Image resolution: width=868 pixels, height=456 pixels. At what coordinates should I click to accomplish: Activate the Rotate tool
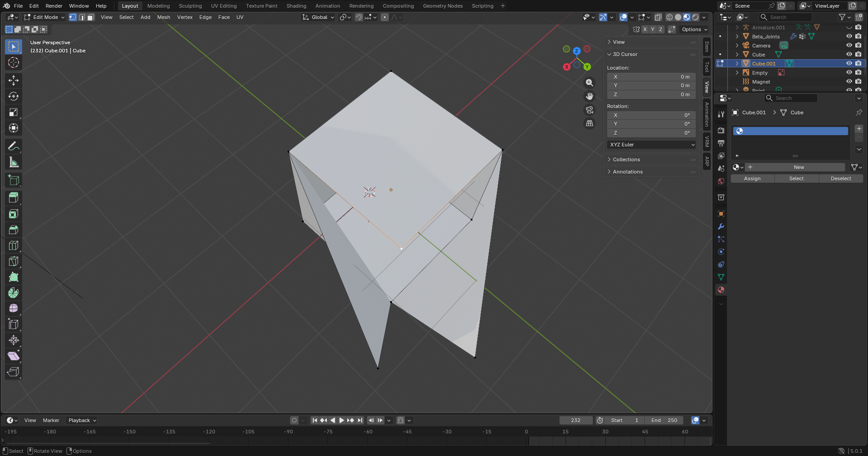click(14, 96)
